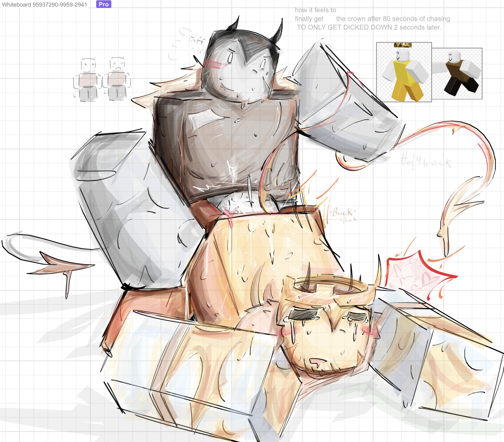Click caption line ending with "2 seconds later."
Image resolution: width=504 pixels, height=442 pixels.
tap(369, 27)
